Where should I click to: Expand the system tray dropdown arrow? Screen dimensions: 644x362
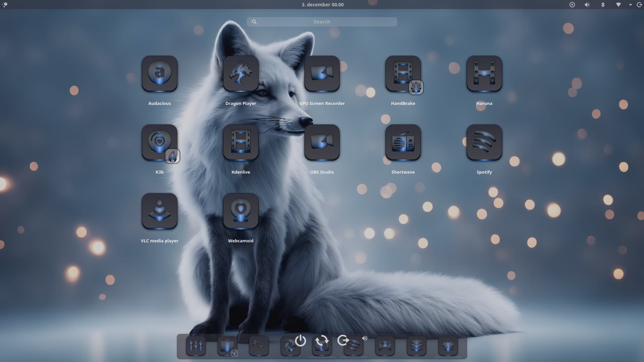tap(631, 5)
